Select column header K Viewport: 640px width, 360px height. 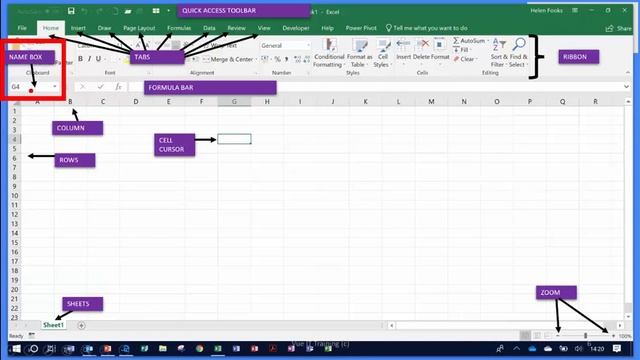[x=365, y=102]
